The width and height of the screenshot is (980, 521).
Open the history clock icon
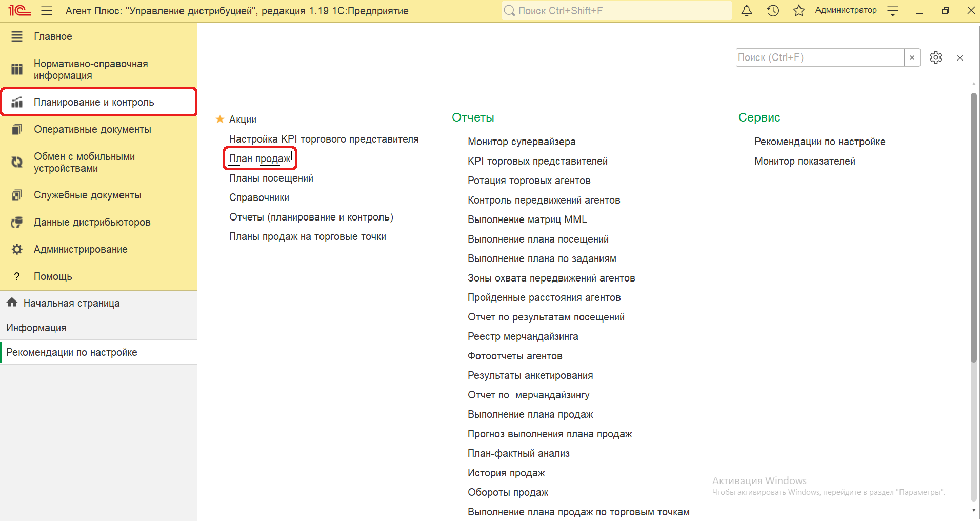click(x=773, y=11)
